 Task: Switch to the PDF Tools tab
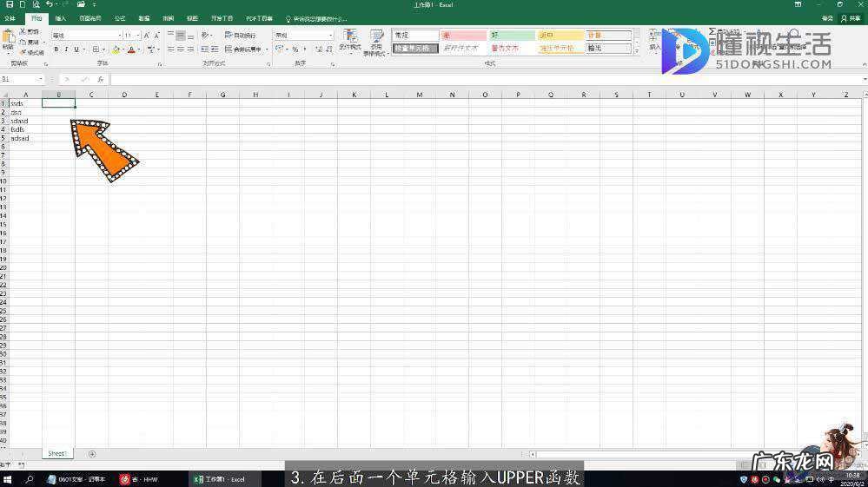[x=259, y=18]
